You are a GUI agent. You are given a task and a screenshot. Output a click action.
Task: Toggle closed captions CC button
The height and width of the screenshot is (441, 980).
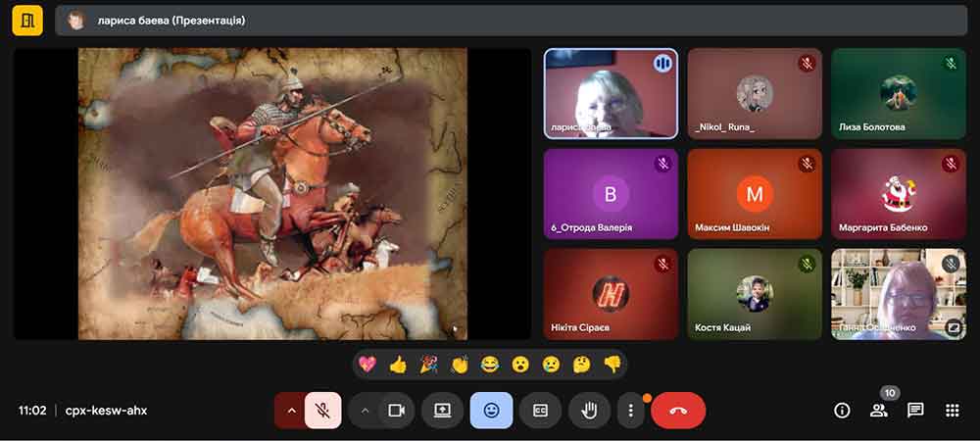[x=540, y=411]
